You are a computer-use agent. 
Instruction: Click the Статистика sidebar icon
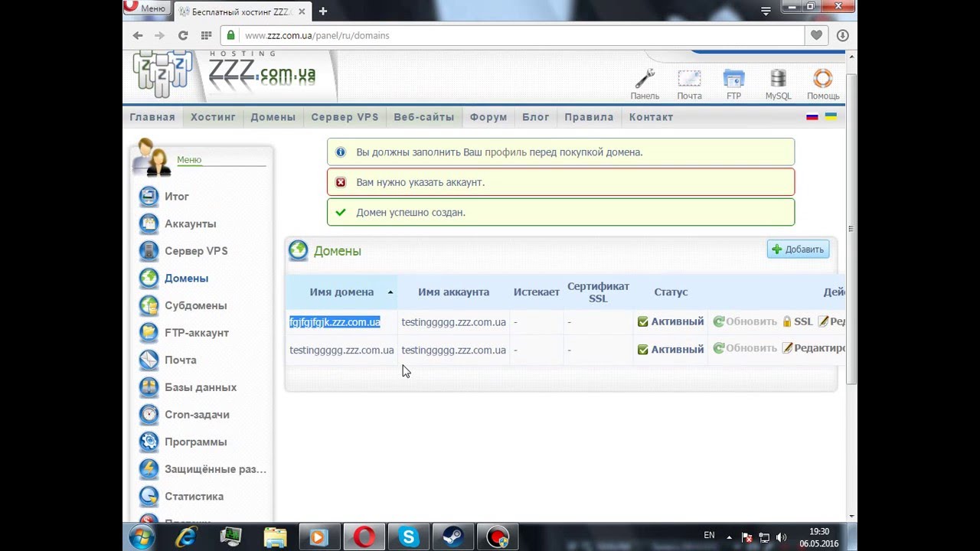149,496
